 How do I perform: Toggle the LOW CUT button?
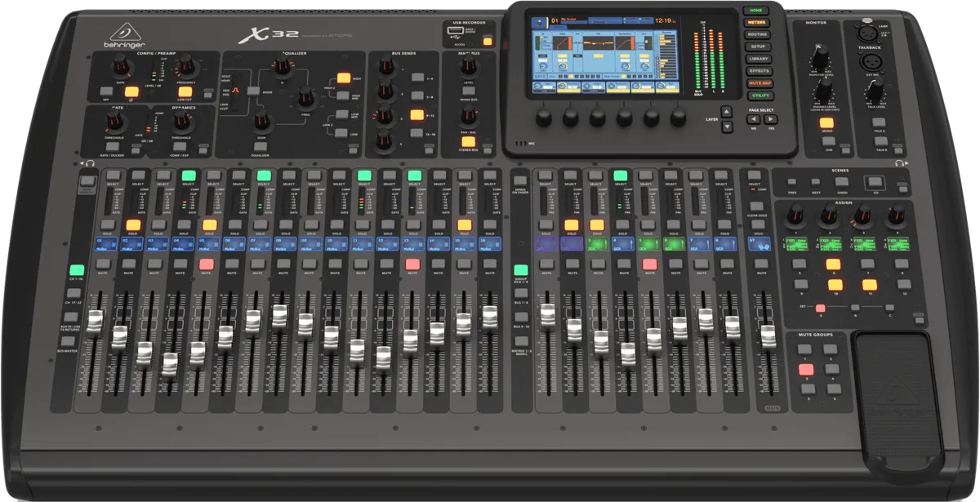point(185,91)
